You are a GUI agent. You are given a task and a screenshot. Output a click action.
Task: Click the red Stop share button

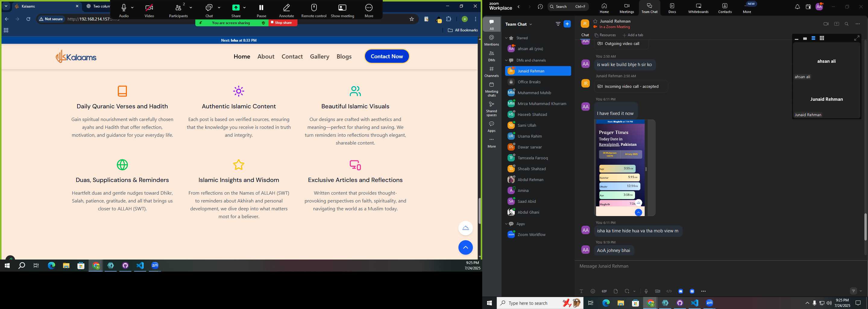tap(283, 23)
